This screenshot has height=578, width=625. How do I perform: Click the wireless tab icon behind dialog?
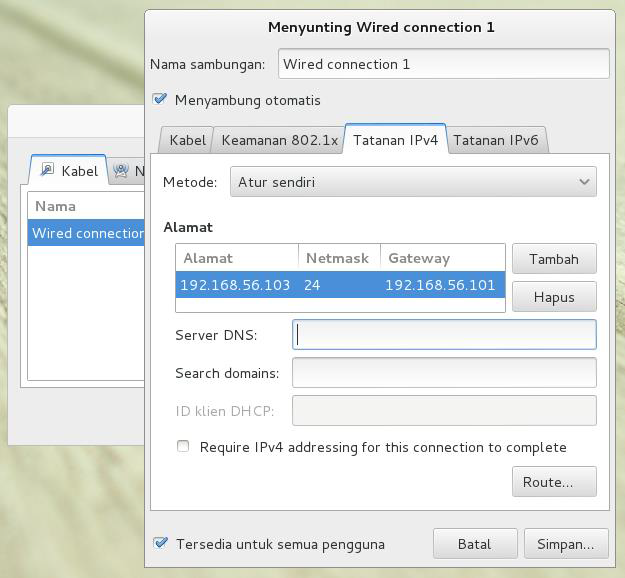click(x=122, y=171)
